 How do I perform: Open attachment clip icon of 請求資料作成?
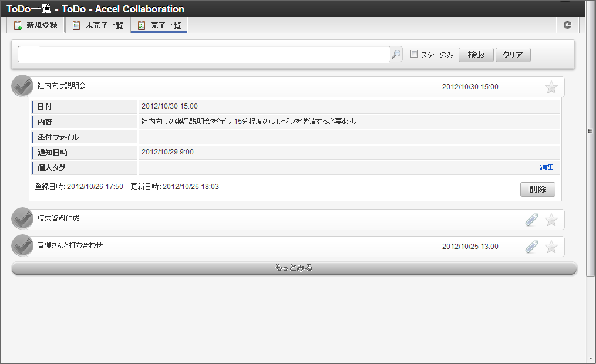(531, 220)
